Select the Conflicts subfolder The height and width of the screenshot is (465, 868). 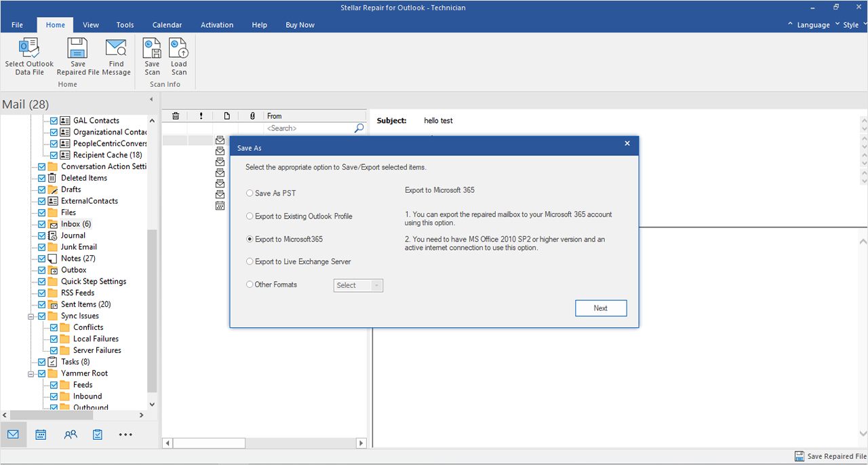pos(88,328)
